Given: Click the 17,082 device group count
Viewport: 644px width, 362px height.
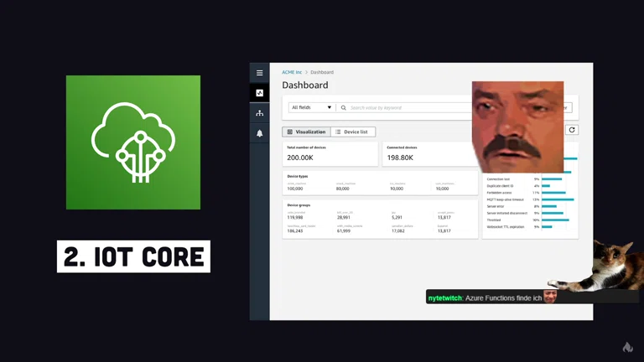Looking at the screenshot, I should (x=398, y=231).
